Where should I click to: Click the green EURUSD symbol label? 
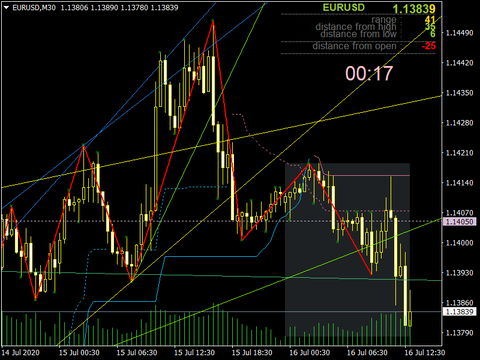point(344,8)
